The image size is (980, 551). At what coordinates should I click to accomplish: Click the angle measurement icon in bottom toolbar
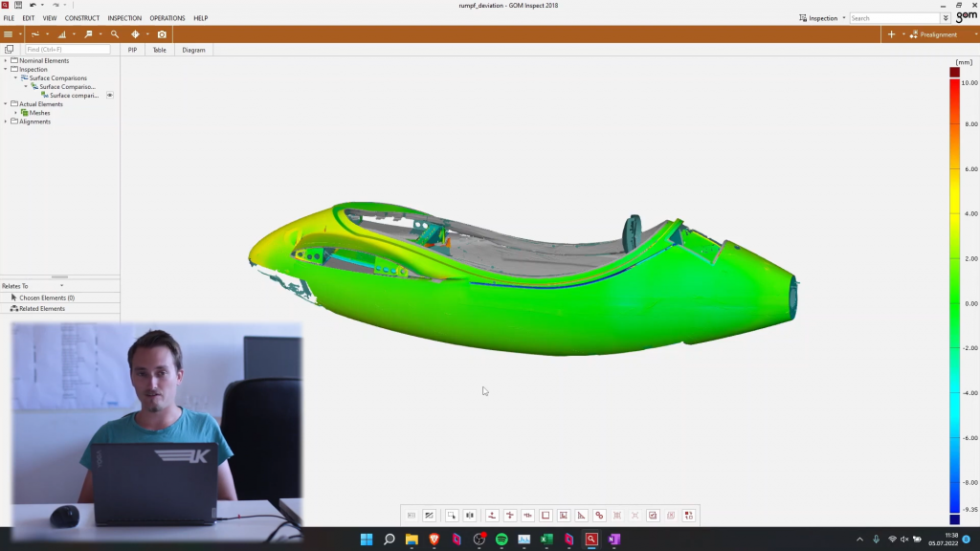(581, 516)
